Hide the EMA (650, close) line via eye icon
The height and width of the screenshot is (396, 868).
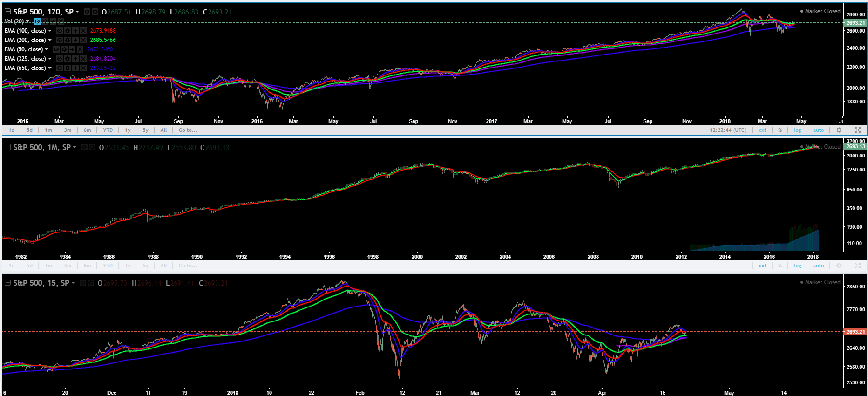tap(60, 68)
